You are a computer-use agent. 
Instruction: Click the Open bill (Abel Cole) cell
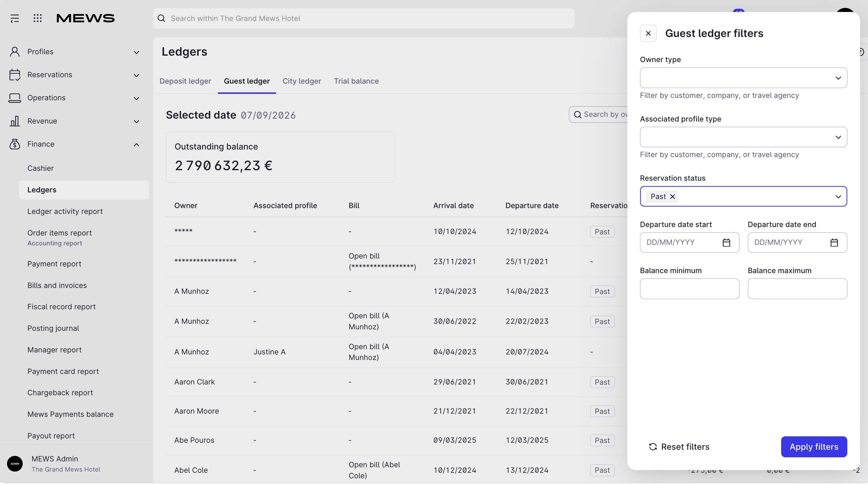click(374, 470)
